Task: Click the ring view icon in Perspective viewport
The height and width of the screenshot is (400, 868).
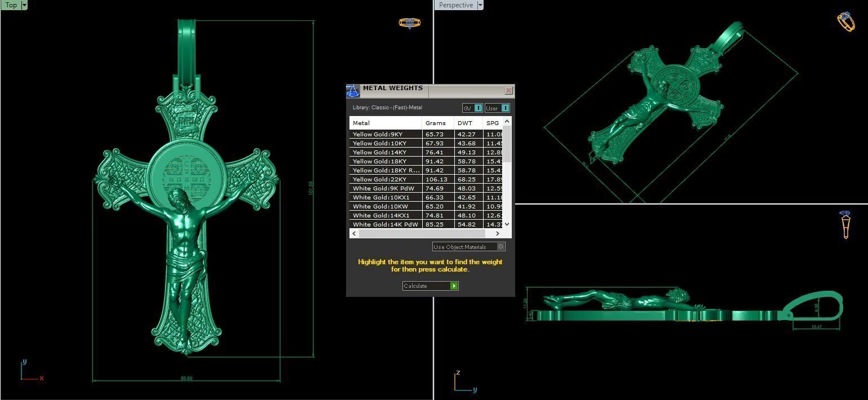Action: click(x=845, y=22)
